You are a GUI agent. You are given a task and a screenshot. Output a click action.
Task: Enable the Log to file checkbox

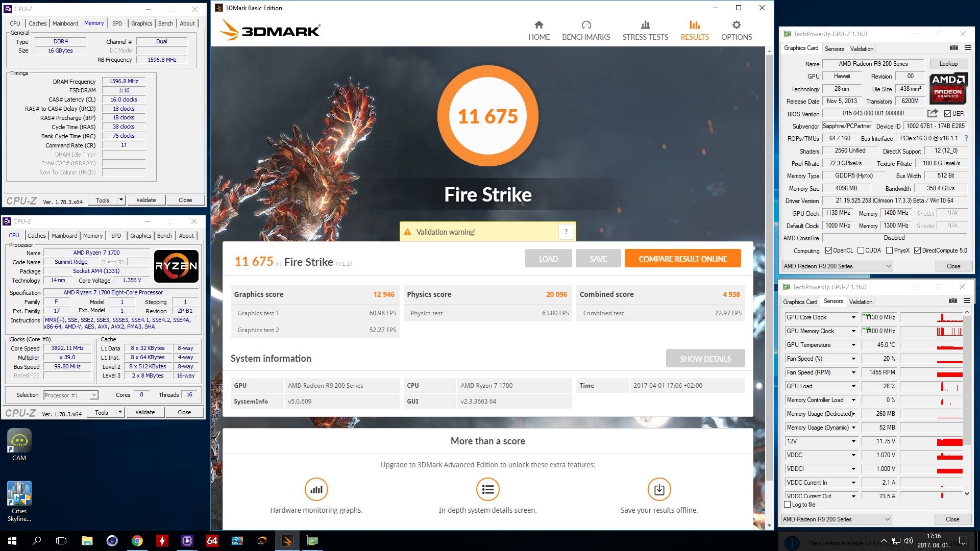coord(787,505)
